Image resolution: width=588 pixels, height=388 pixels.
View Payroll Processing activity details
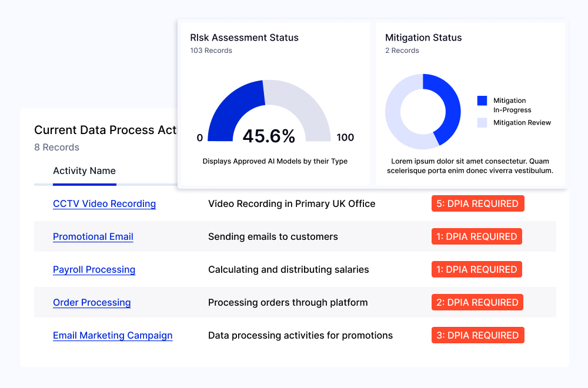(94, 269)
